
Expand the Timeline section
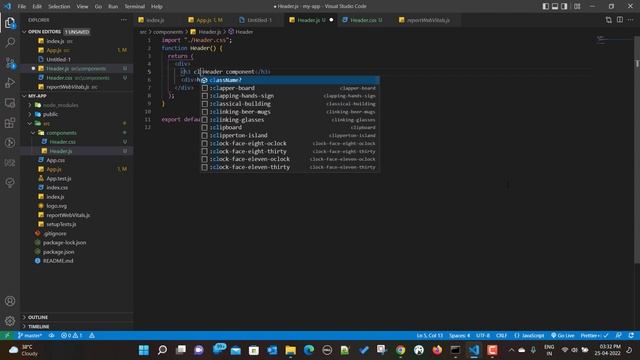point(24,327)
